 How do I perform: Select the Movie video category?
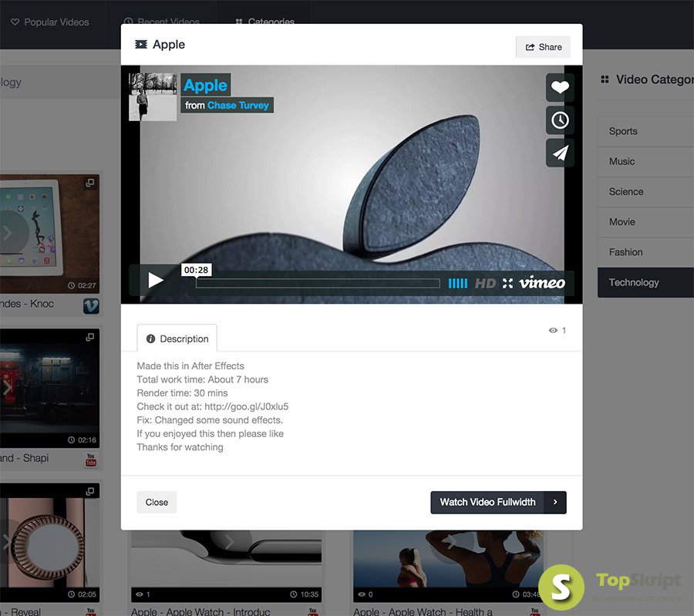[x=645, y=222]
